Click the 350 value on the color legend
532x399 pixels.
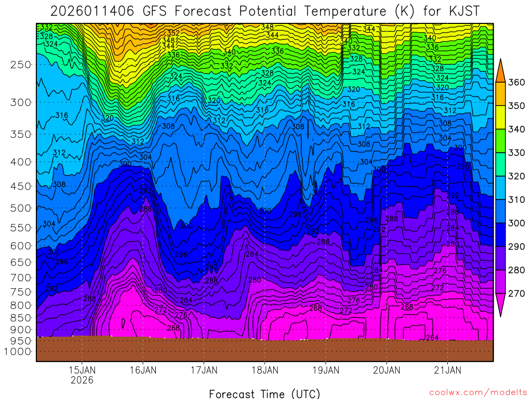(x=516, y=105)
